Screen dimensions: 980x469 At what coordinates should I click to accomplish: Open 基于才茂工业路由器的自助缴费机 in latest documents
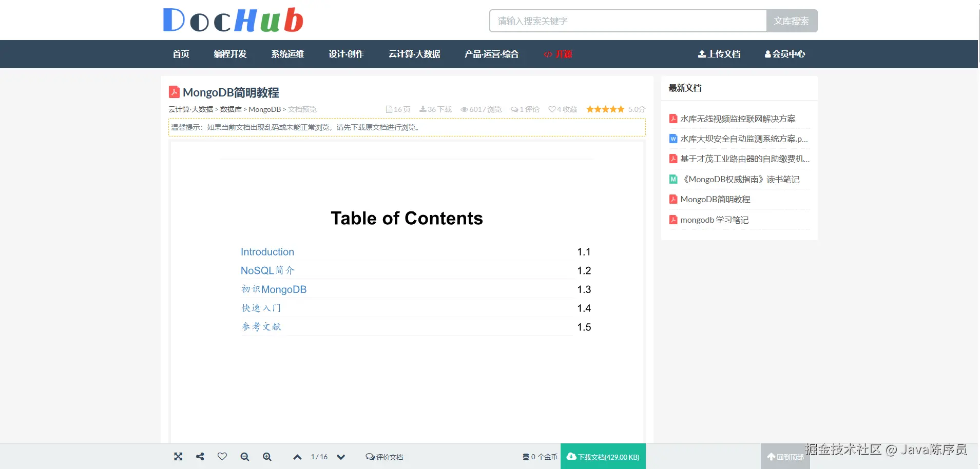[745, 159]
